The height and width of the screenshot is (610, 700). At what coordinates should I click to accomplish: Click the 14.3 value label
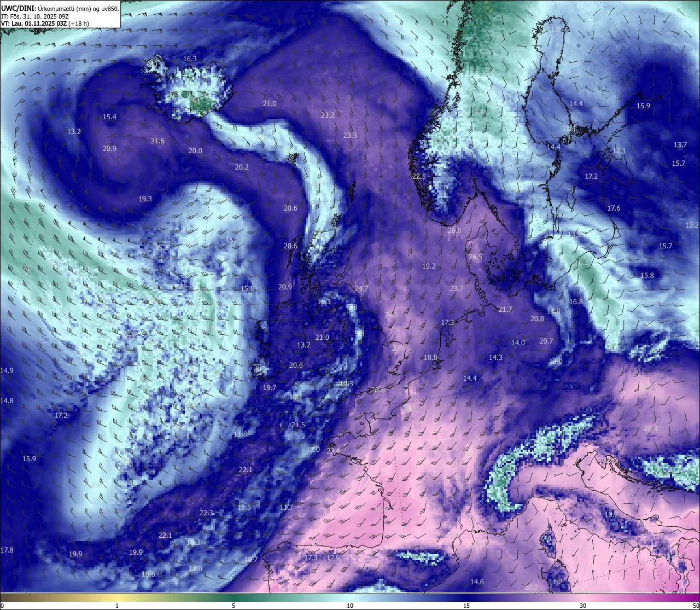[495, 357]
